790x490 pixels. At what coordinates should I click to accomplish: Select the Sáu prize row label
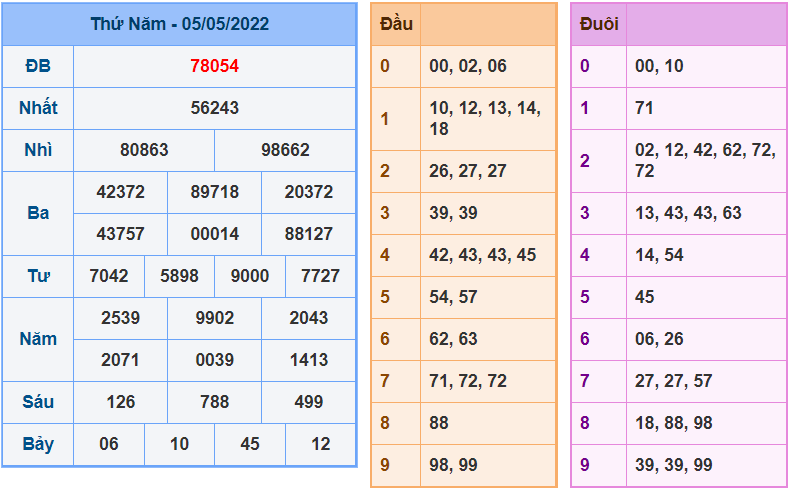pyautogui.click(x=38, y=402)
